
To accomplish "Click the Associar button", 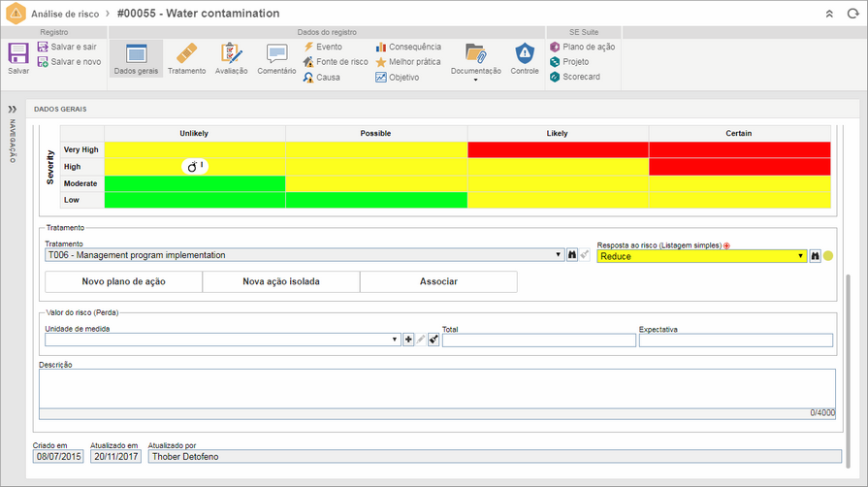I will coord(438,281).
